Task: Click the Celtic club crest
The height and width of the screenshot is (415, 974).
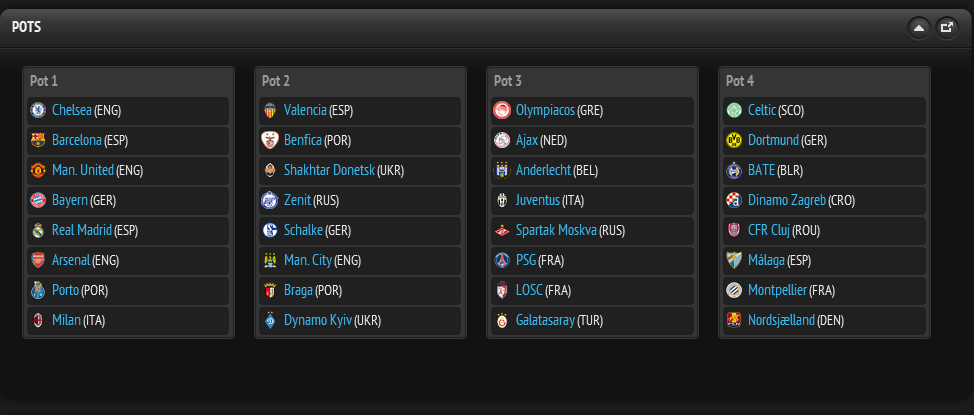Action: pyautogui.click(x=733, y=110)
